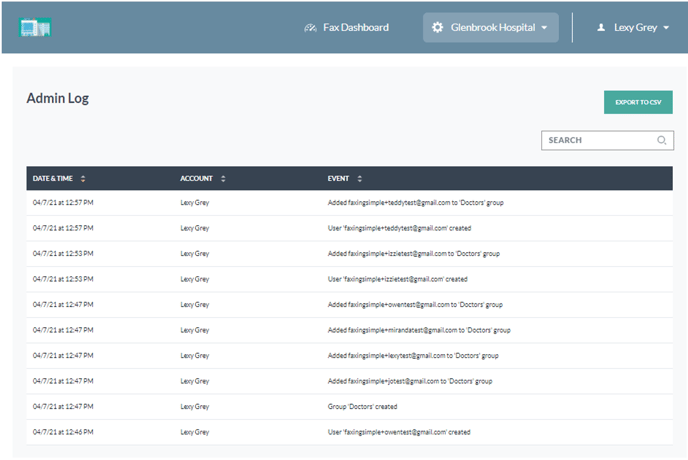Expand the Lexy Grey user dropdown arrow
This screenshot has height=460, width=688.
[x=666, y=28]
